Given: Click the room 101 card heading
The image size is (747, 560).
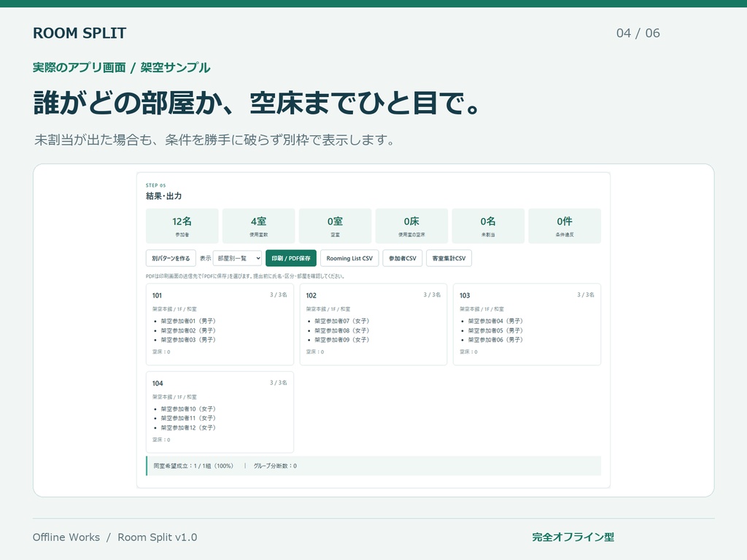Looking at the screenshot, I should pyautogui.click(x=158, y=295).
